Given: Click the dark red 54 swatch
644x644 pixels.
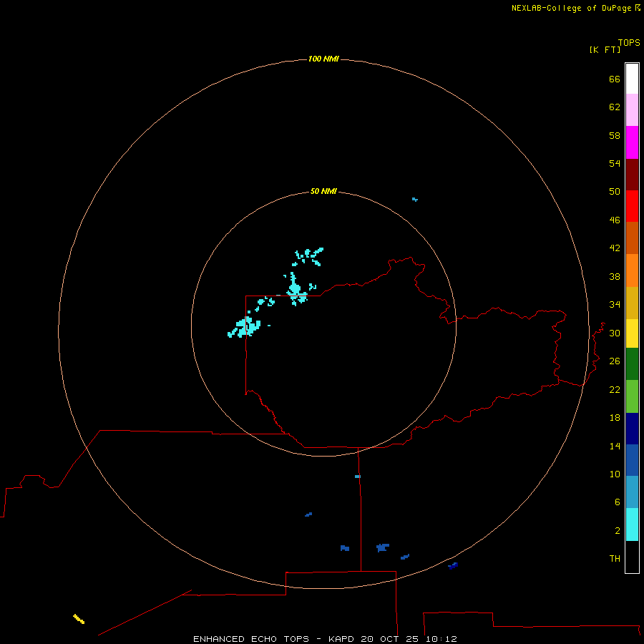Looking at the screenshot, I should click(632, 174).
